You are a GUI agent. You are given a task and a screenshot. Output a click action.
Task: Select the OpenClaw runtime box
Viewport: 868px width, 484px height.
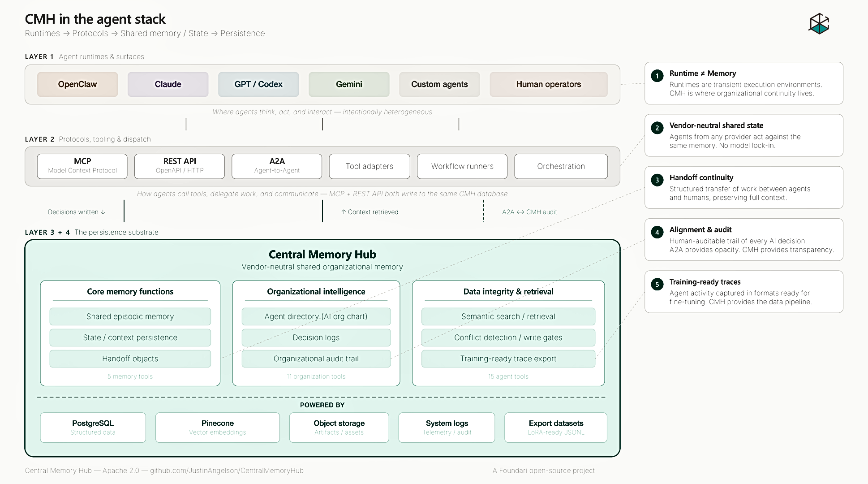point(77,84)
